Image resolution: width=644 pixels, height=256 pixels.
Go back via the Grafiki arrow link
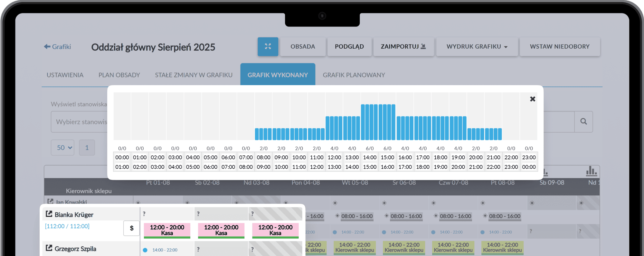click(x=57, y=47)
